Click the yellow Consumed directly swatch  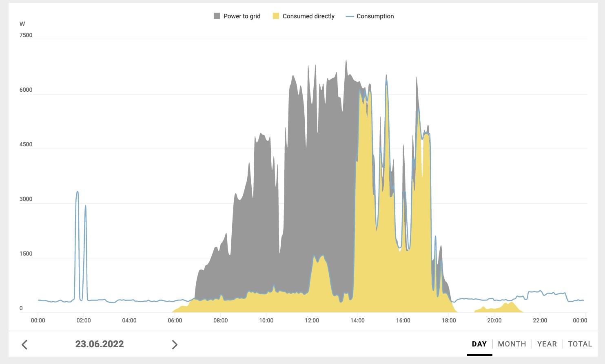tap(276, 16)
